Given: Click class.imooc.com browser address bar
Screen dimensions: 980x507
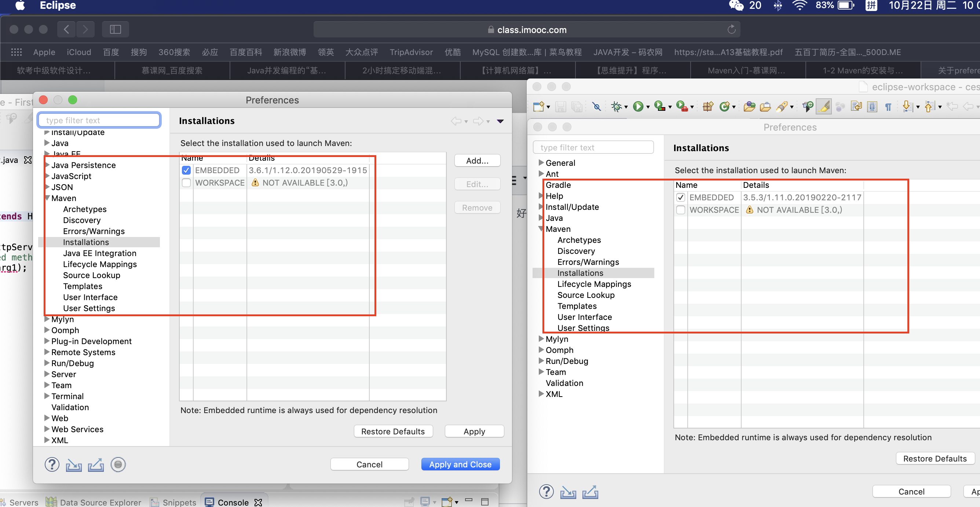Looking at the screenshot, I should (x=527, y=29).
